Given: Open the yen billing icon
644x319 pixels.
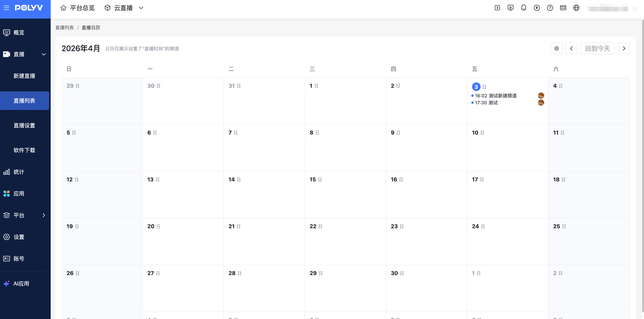Looking at the screenshot, I should 537,8.
